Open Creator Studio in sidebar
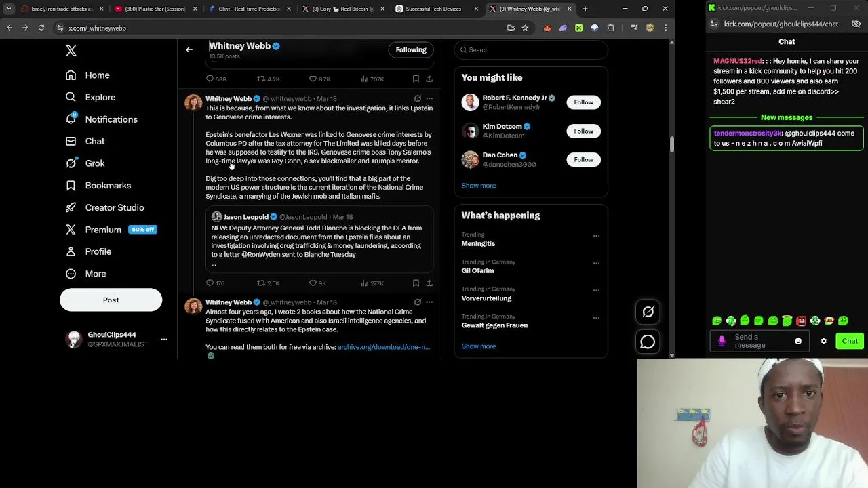 [104, 207]
